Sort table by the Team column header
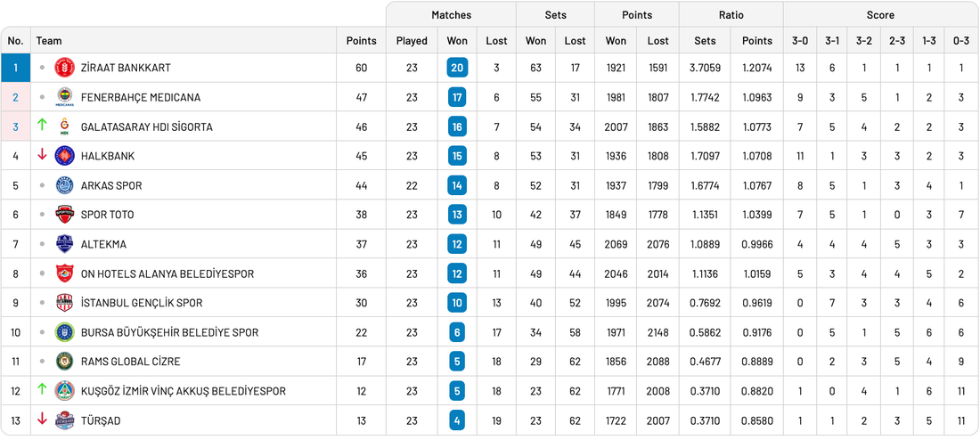 49,41
